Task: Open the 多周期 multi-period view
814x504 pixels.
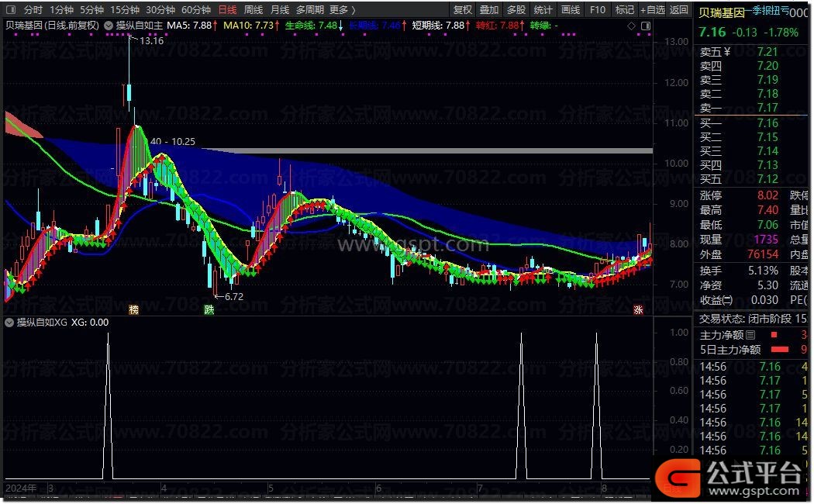Action: (x=310, y=10)
